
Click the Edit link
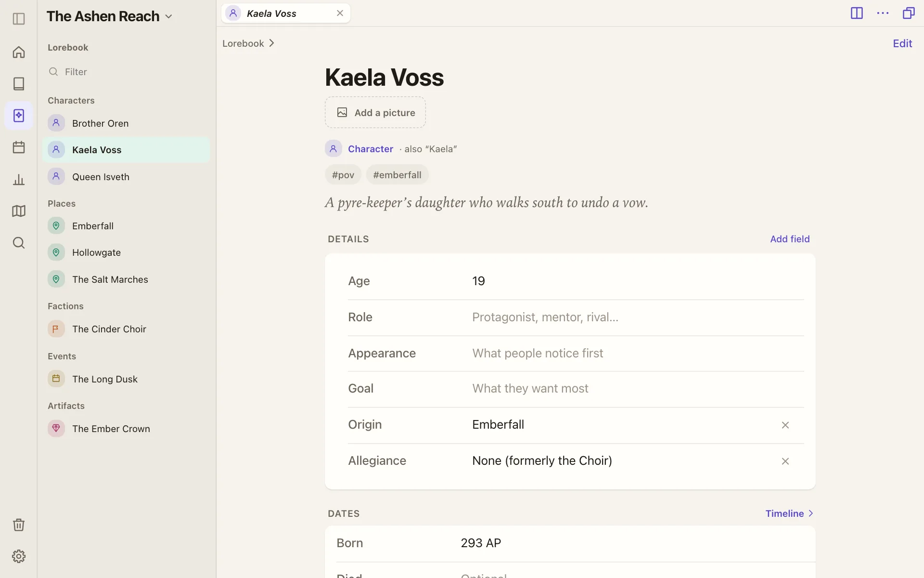tap(902, 43)
